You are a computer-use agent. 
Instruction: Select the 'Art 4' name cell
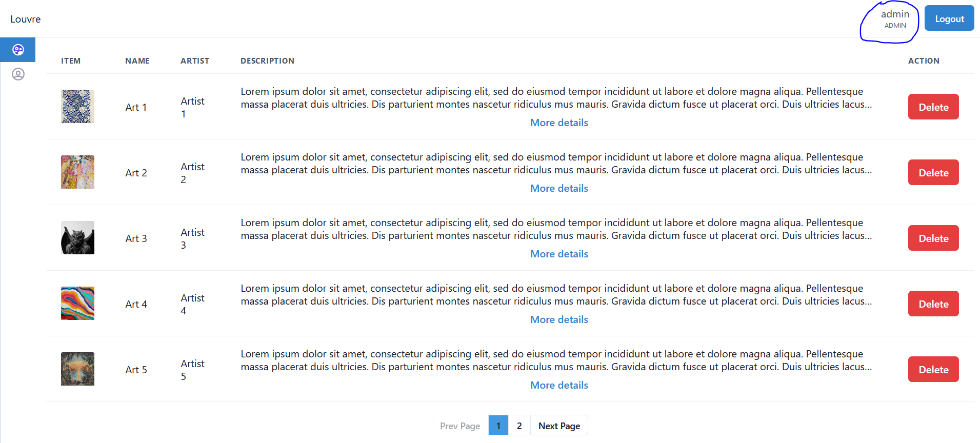(136, 304)
